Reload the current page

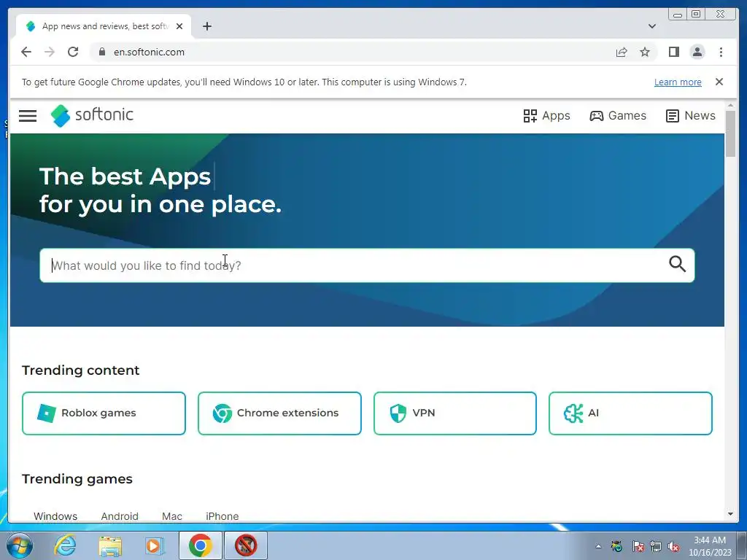[x=73, y=52]
